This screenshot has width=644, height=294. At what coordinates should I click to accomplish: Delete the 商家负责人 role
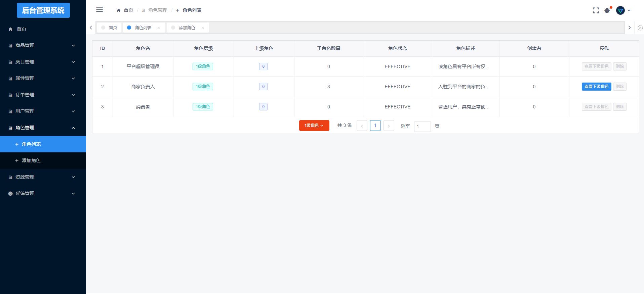click(619, 87)
